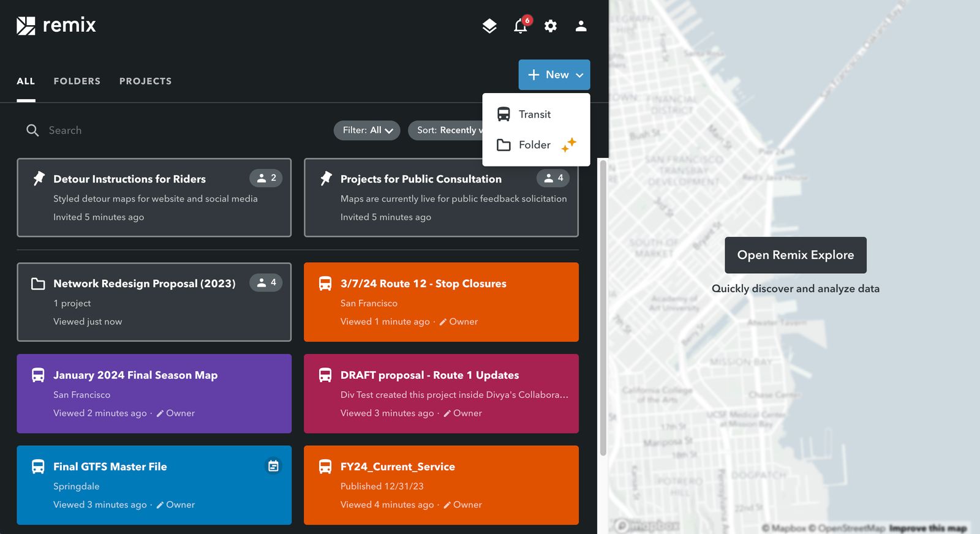The height and width of the screenshot is (534, 980).
Task: Click the '1 project' text
Action: click(x=72, y=303)
